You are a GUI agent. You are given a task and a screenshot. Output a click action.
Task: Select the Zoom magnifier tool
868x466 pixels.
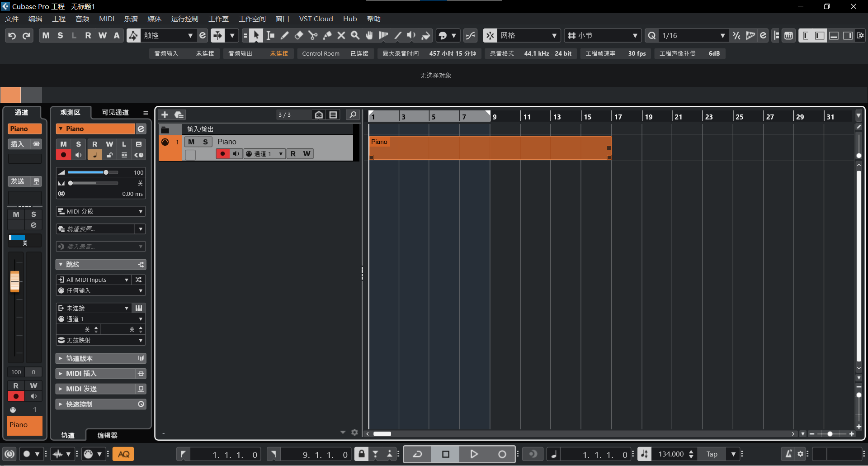[x=355, y=36]
